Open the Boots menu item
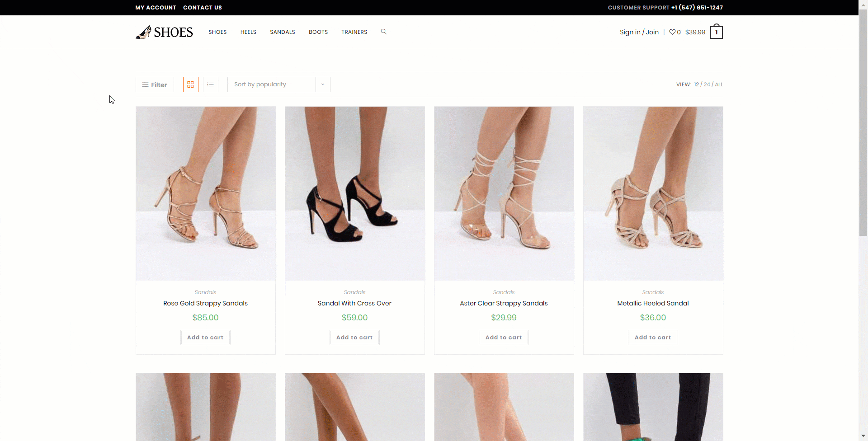Screen dimensions: 868x441 pos(318,32)
